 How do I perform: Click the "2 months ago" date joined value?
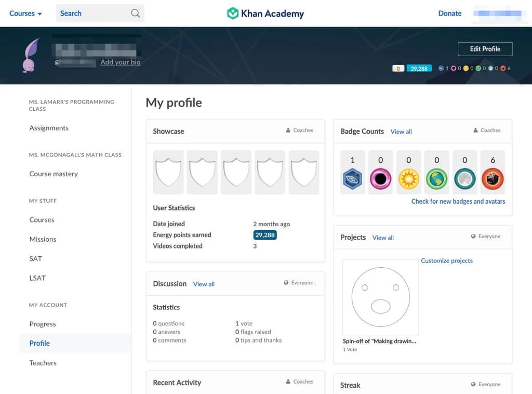click(x=271, y=224)
